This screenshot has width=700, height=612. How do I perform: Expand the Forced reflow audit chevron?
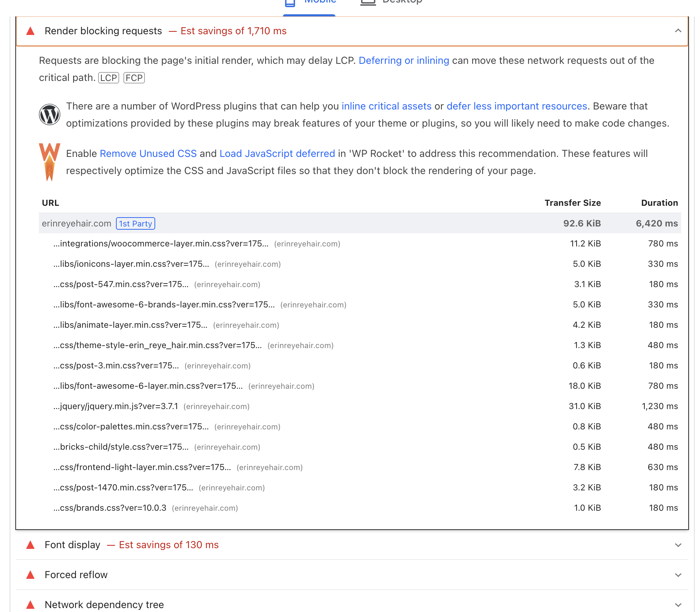[678, 575]
